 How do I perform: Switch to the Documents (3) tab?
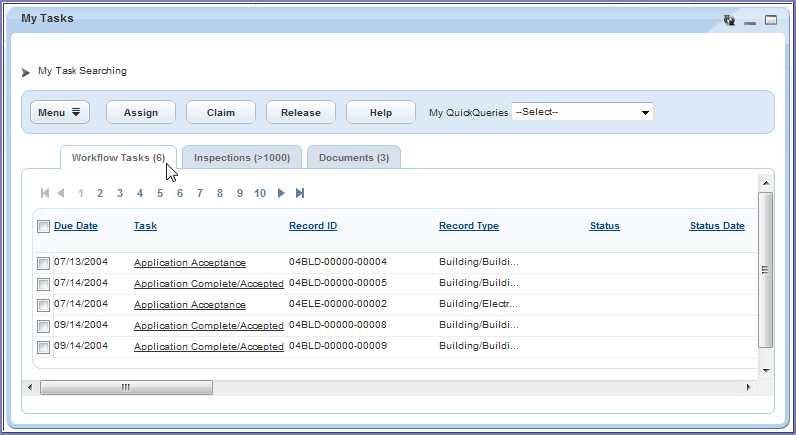[x=354, y=158]
